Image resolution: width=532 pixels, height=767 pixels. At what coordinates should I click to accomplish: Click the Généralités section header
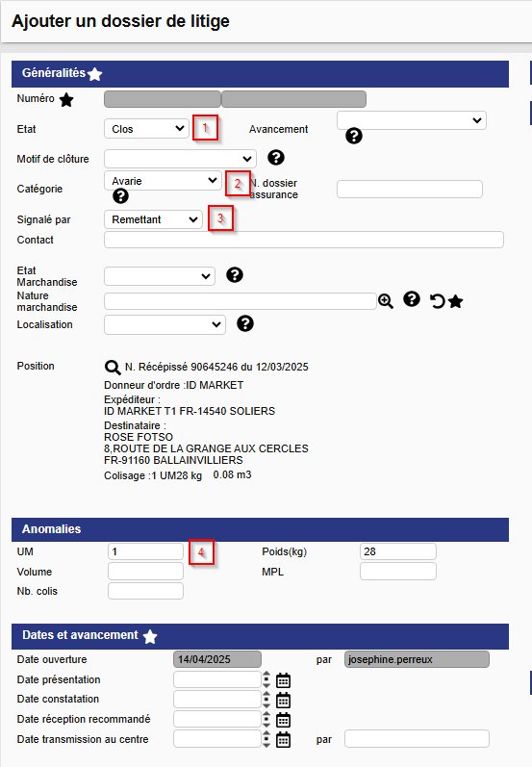pos(260,74)
